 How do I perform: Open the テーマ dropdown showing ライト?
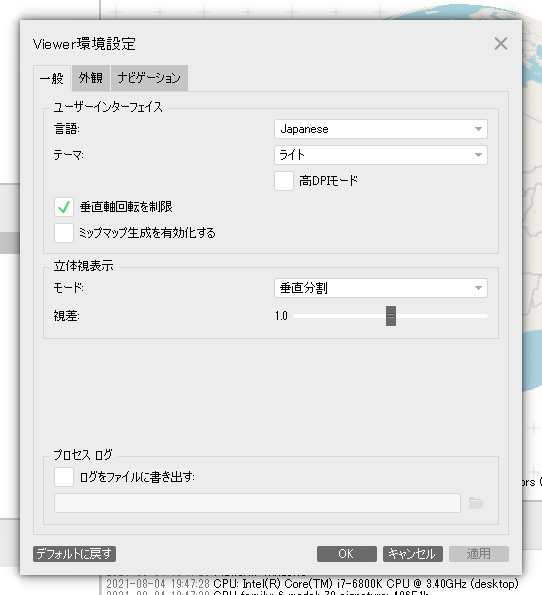381,155
